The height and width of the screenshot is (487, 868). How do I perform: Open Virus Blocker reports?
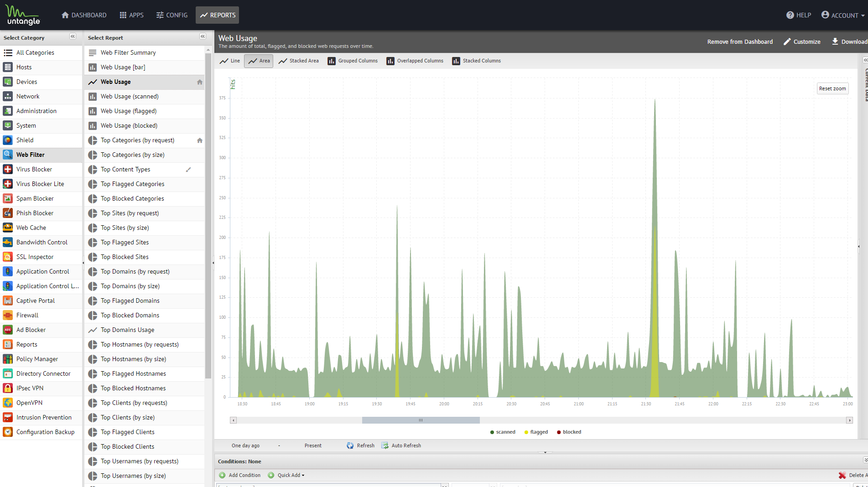[41, 169]
